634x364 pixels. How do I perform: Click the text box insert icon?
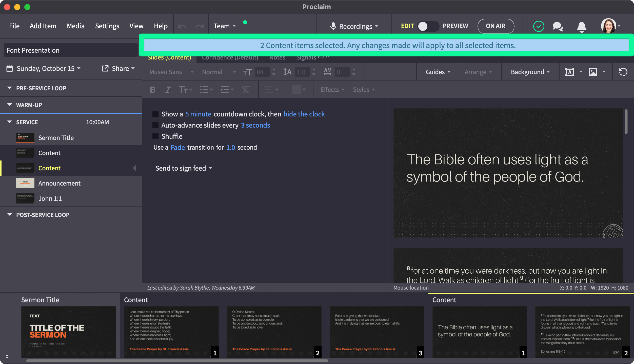click(569, 72)
